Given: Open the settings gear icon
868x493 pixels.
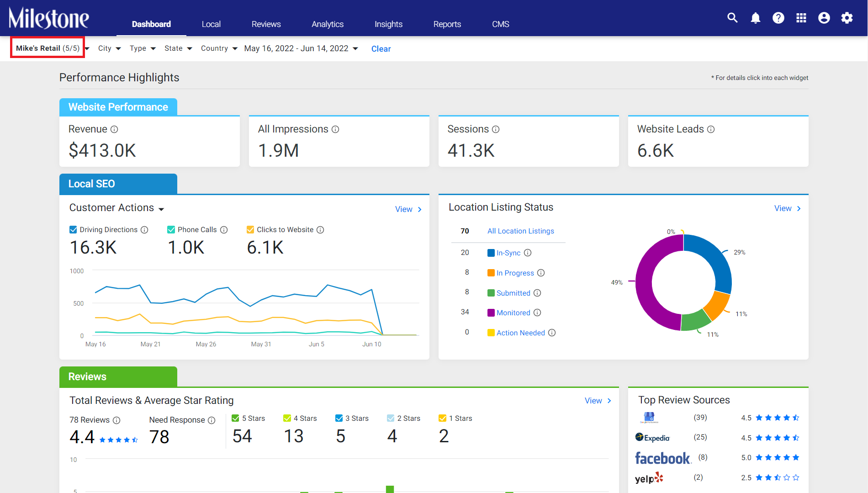Looking at the screenshot, I should pos(847,18).
